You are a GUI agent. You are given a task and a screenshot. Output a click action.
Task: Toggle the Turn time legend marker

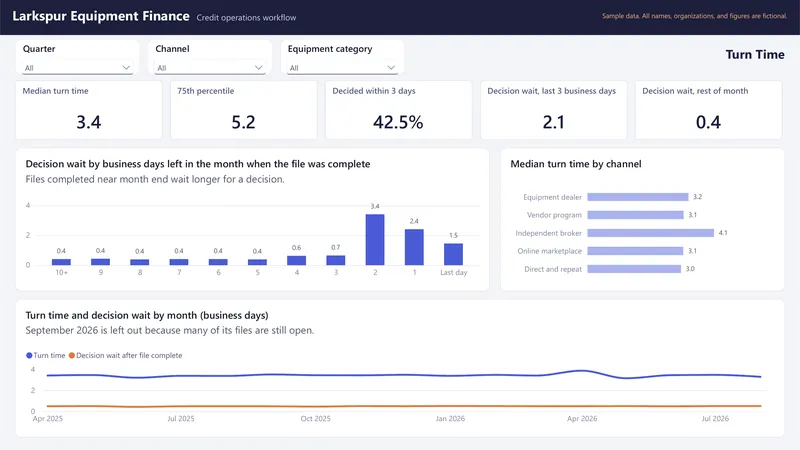[29, 356]
